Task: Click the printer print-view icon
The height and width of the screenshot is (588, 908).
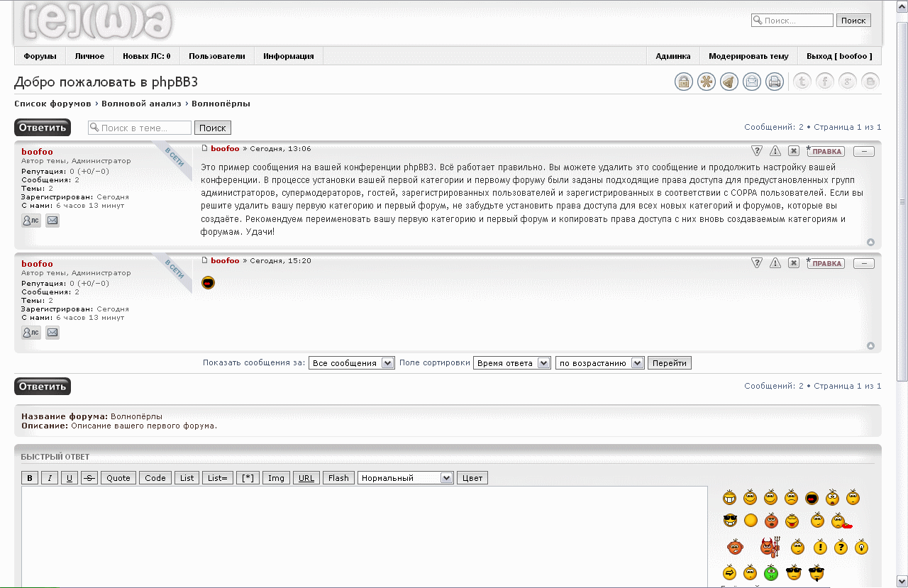Action: (774, 82)
